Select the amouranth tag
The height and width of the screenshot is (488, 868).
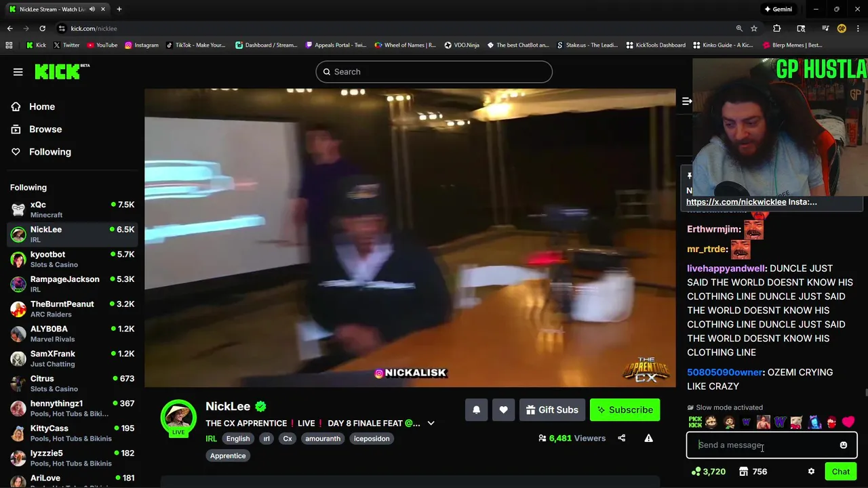point(323,439)
